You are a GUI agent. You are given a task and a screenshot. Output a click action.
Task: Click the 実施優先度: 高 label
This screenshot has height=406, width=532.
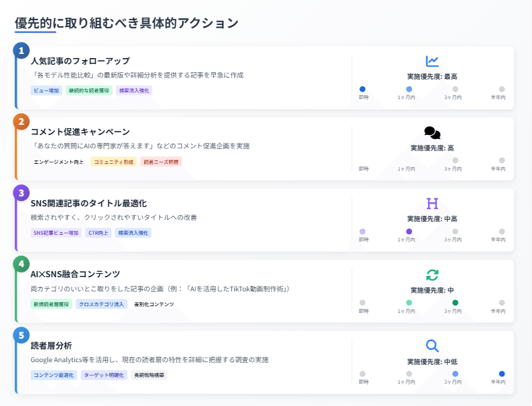point(432,148)
